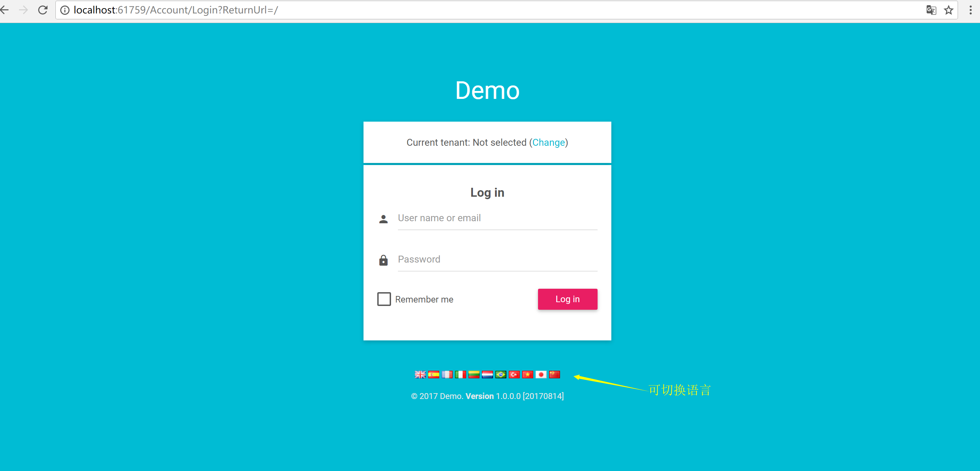Open the browser three-dot menu

[970, 10]
